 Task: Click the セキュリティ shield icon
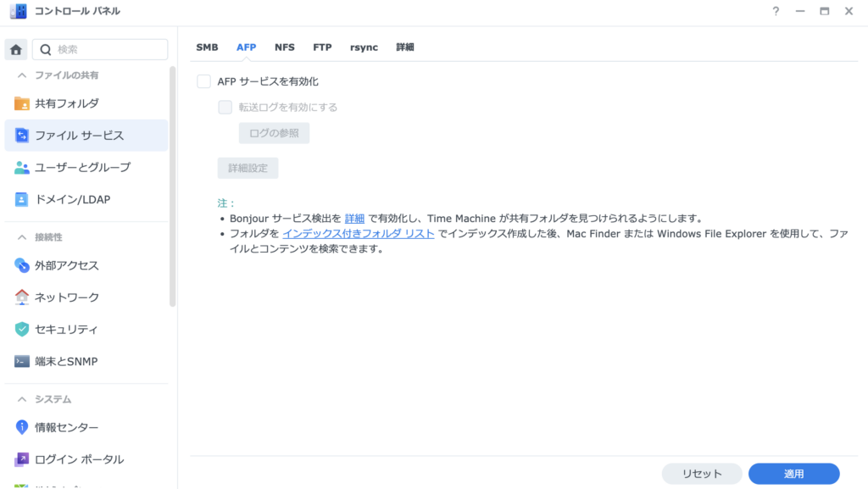click(21, 329)
